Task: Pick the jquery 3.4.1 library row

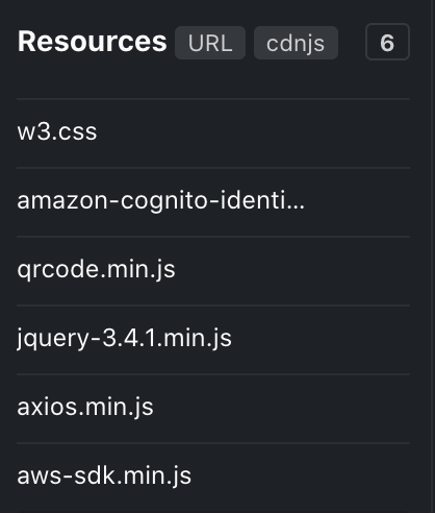Action: point(213,339)
